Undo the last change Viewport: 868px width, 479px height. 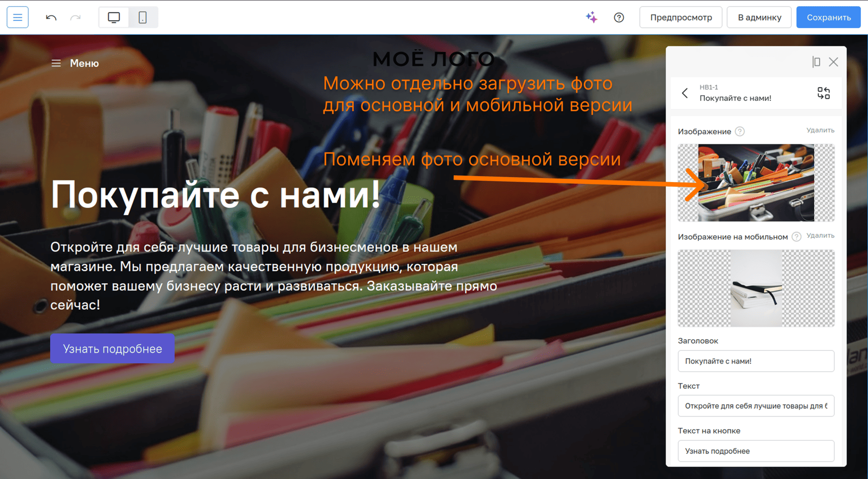(51, 18)
